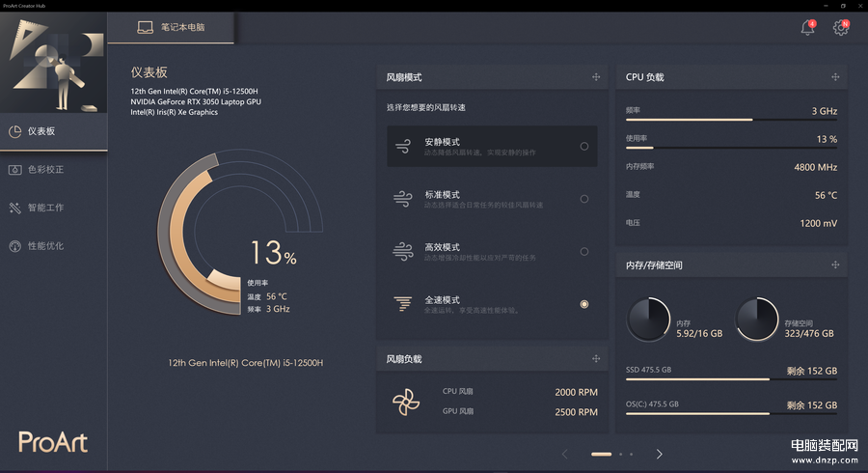Open 性能优化 performance optimization icon
This screenshot has width=868, height=473.
point(14,246)
